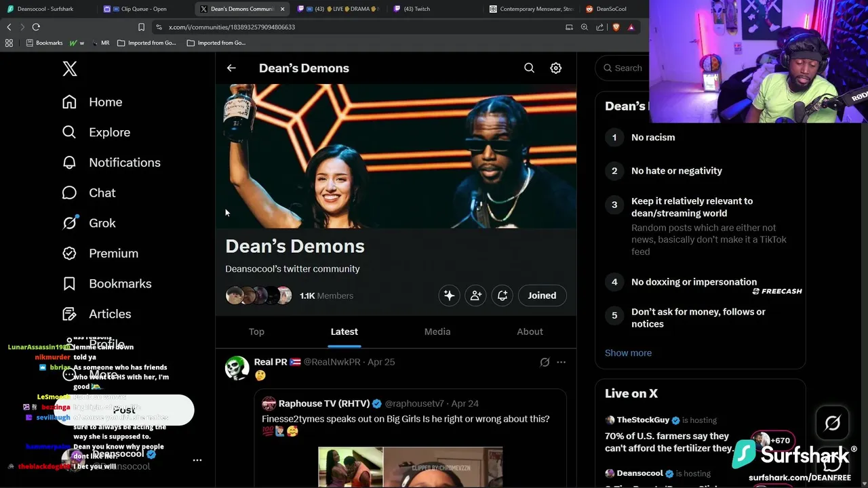Click the invite member icon

tap(476, 296)
